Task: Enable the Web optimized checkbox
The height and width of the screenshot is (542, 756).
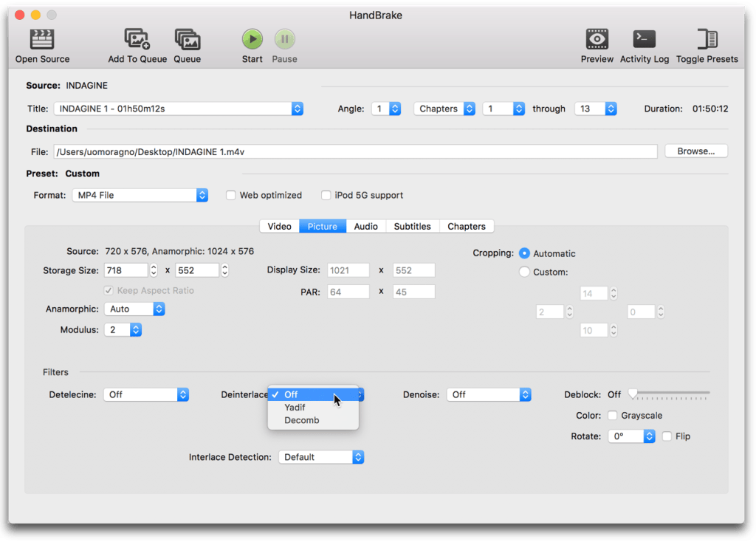Action: pos(231,195)
